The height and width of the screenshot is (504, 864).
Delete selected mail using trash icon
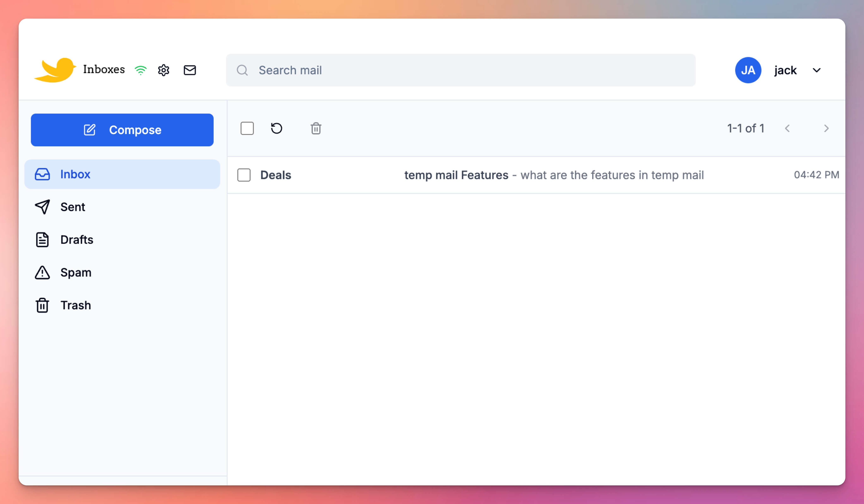point(316,128)
